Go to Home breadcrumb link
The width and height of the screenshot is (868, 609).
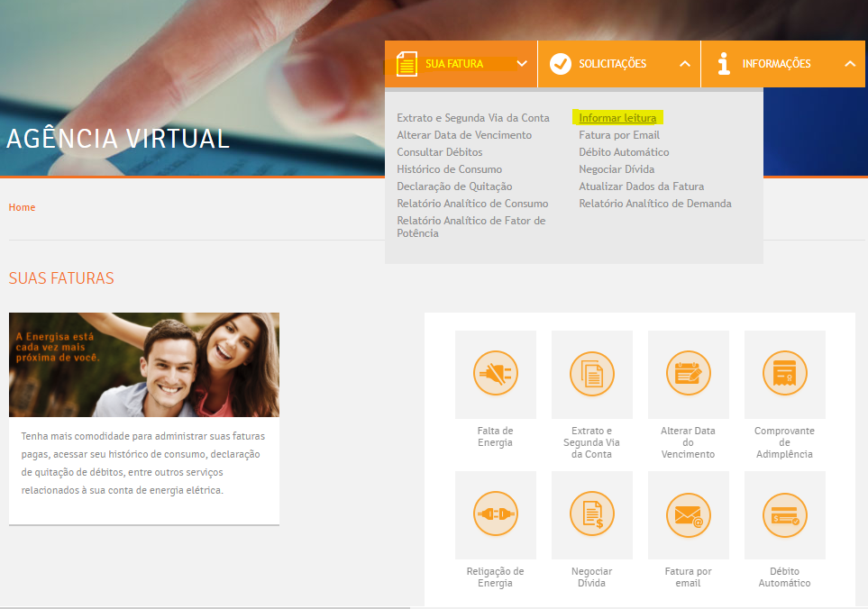22,207
